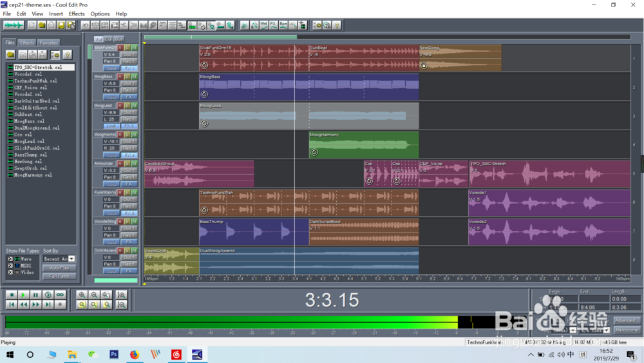Solo the Announcer track
The image size is (644, 363).
coord(128,164)
